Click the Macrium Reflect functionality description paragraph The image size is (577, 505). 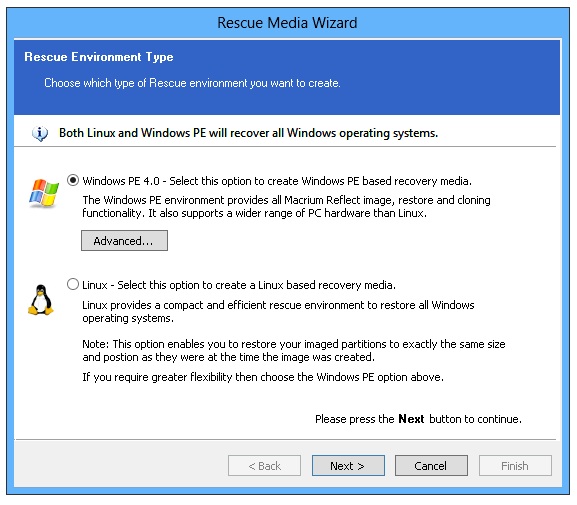(286, 206)
